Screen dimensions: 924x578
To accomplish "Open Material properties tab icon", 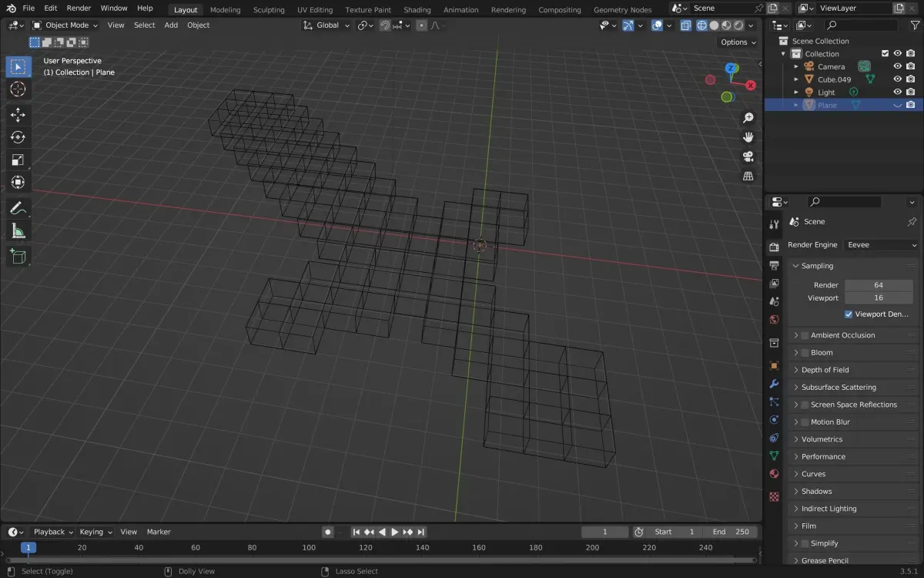I will (x=775, y=474).
